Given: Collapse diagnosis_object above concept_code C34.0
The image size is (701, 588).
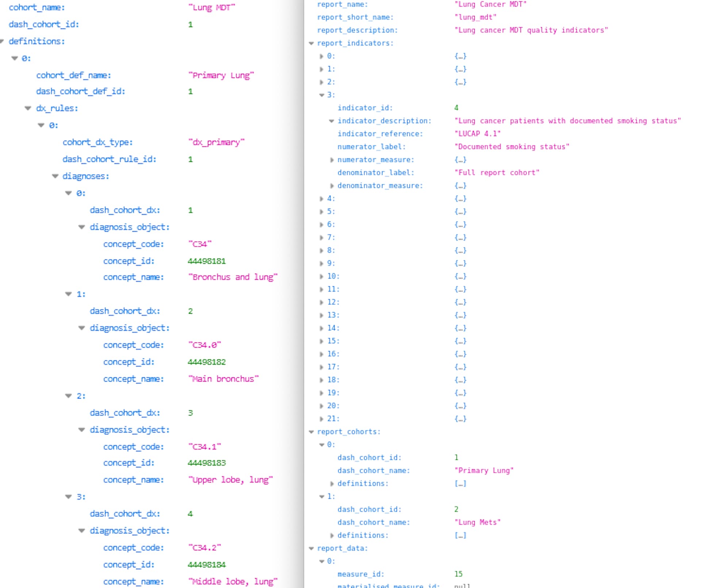Looking at the screenshot, I should 82,328.
